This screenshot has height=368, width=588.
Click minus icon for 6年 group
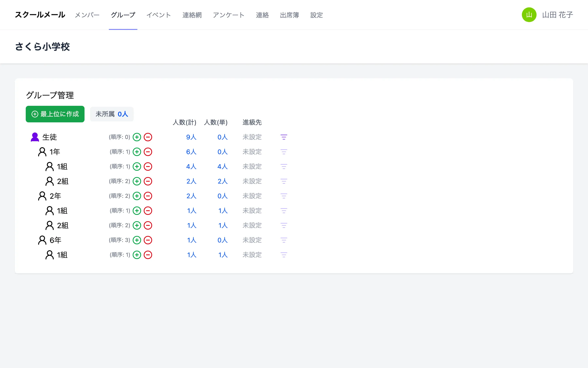click(x=148, y=240)
